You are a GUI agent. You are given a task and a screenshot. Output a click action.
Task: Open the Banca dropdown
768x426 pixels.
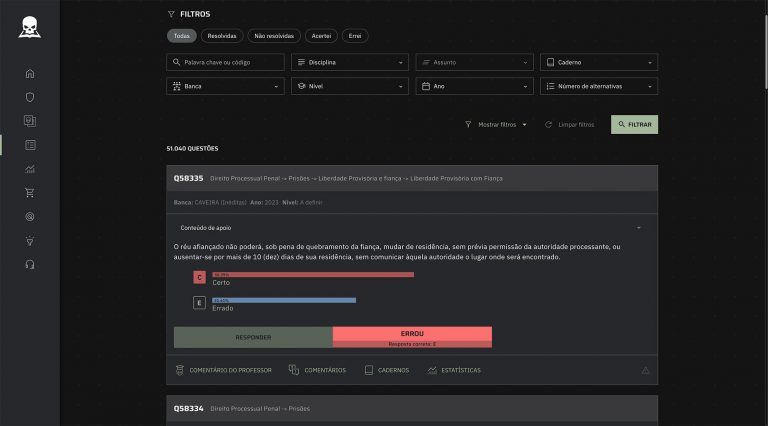(226, 86)
